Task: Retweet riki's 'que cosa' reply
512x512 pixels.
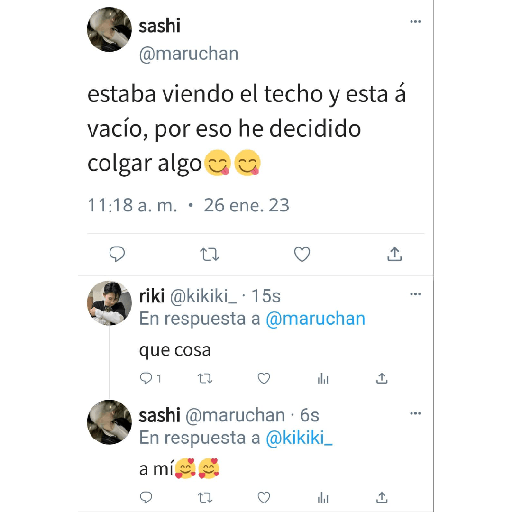Action: click(x=205, y=379)
